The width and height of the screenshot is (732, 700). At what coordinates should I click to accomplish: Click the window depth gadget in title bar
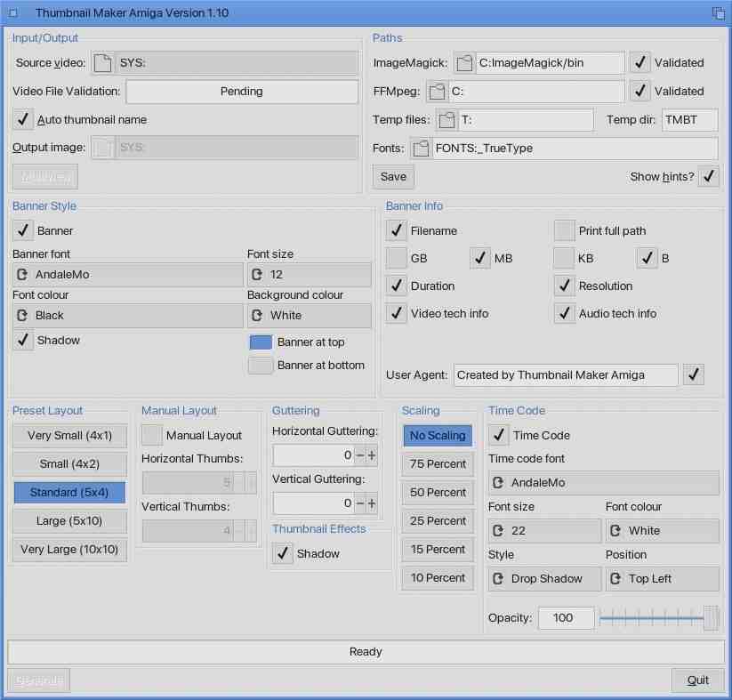point(718,13)
